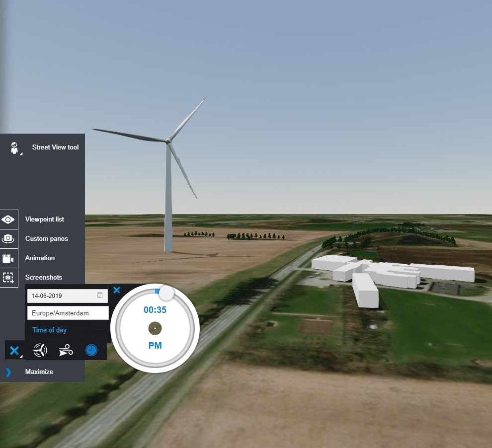The width and height of the screenshot is (492, 448).
Task: Open the Street View tool icon
Action: tap(15, 148)
